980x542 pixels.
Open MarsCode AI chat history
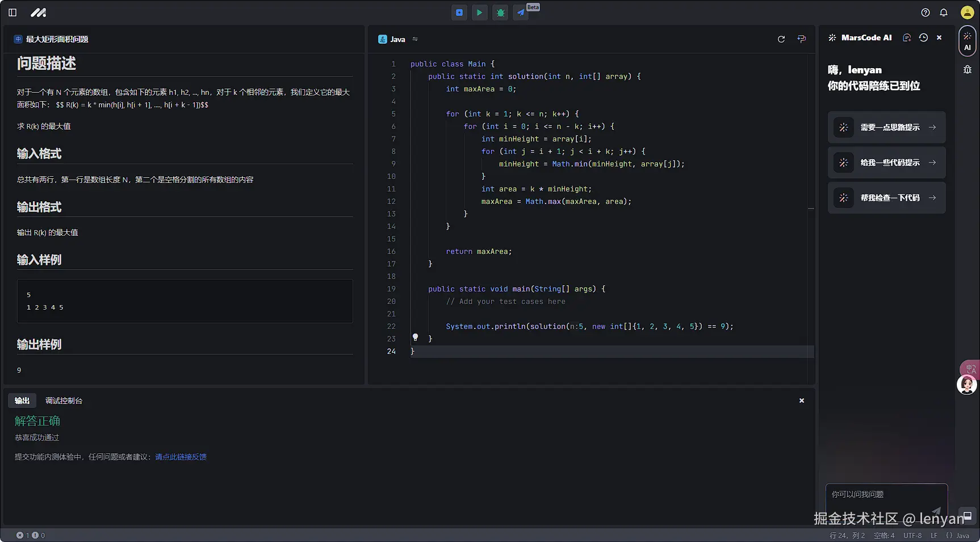924,37
